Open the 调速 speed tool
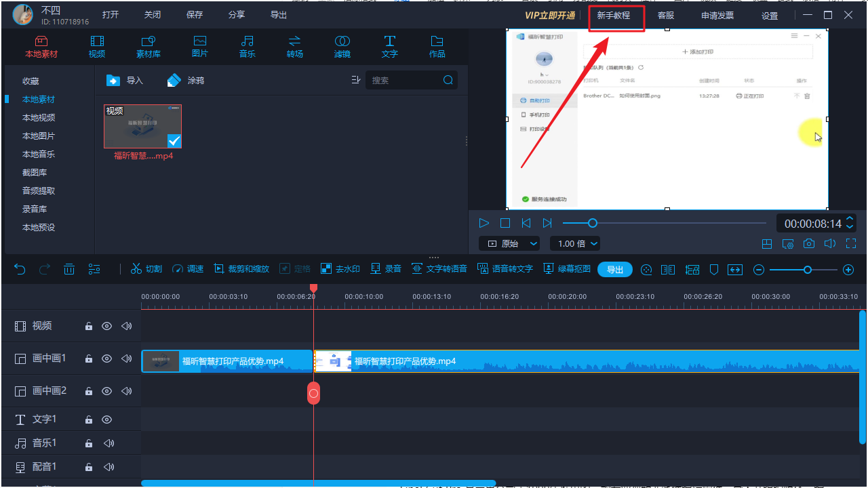Image resolution: width=868 pixels, height=488 pixels. [188, 269]
